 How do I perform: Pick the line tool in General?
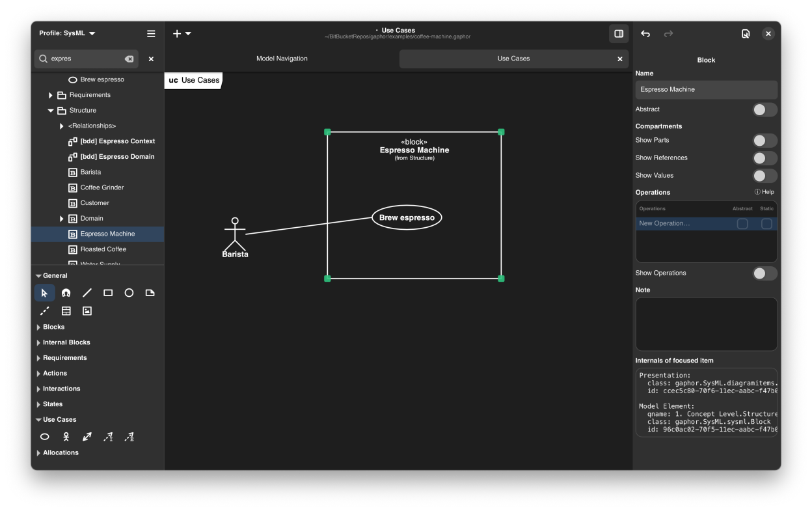tap(87, 293)
